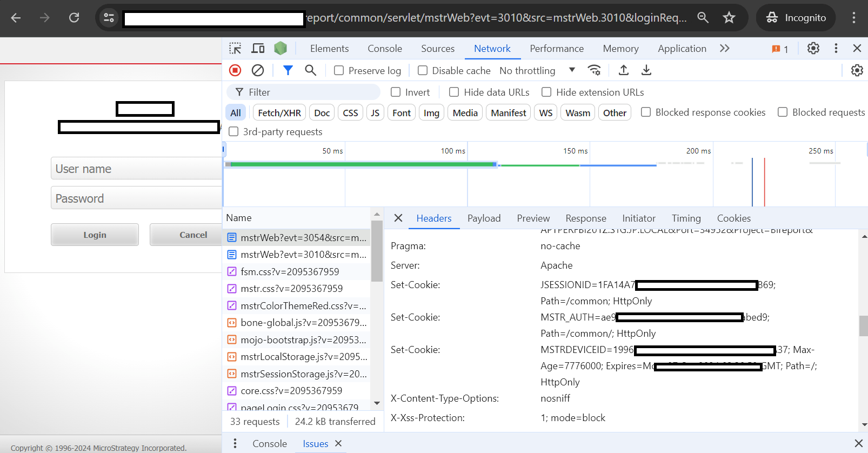Check the Disable cache option
Viewport: 868px width, 453px height.
point(423,71)
